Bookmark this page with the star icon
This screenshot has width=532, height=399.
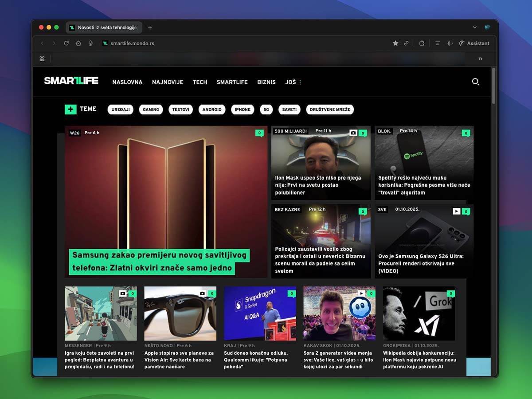click(x=395, y=43)
